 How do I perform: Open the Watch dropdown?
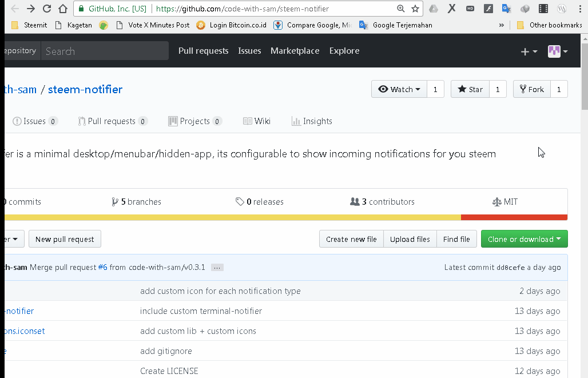(x=399, y=89)
